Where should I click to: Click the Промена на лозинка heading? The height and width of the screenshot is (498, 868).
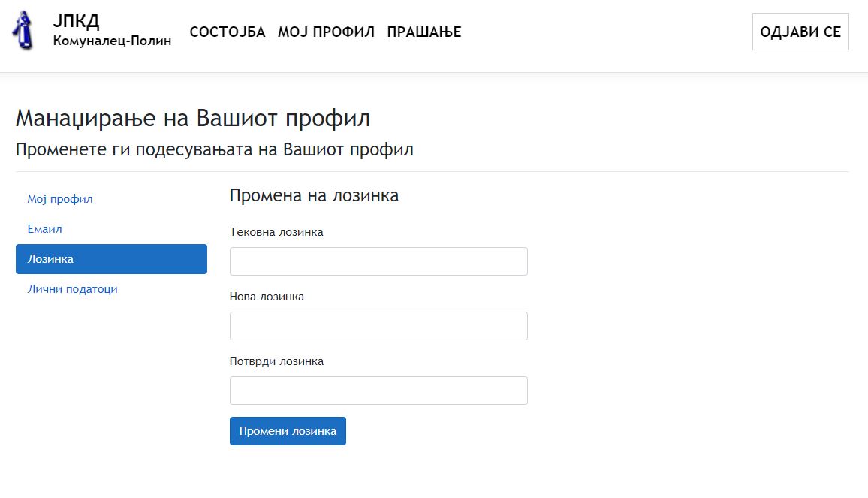(315, 195)
